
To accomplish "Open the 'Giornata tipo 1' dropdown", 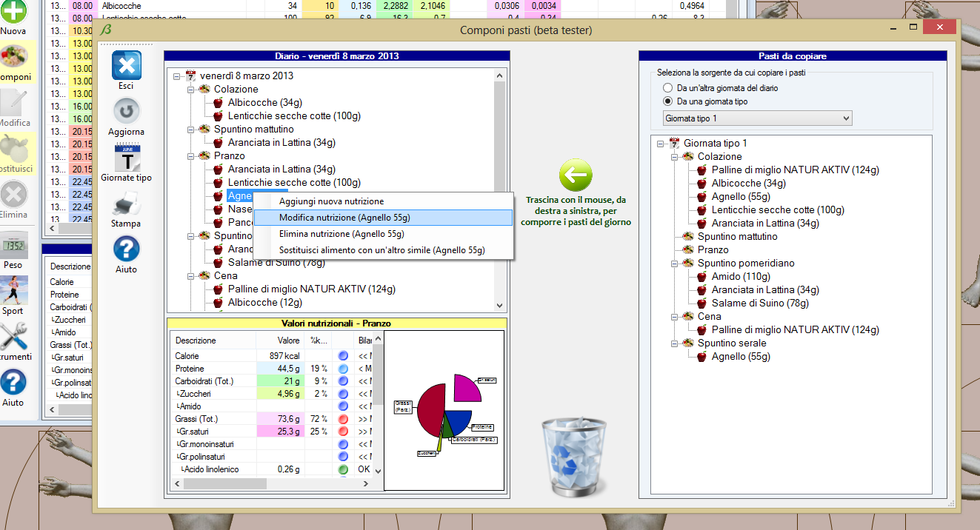I will click(757, 118).
